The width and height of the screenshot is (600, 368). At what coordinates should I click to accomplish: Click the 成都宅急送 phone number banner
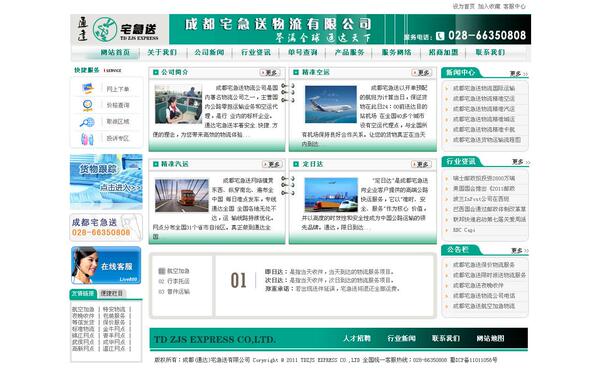(x=106, y=228)
